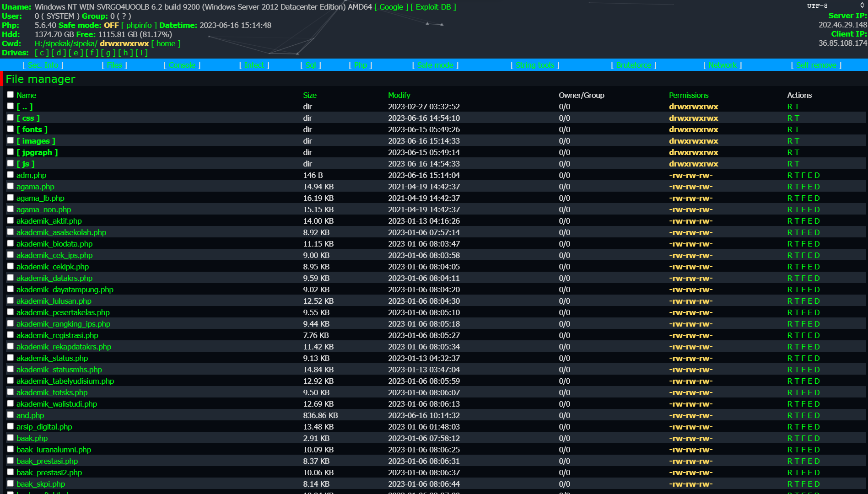Viewport: 868px width, 494px height.
Task: Click permissions -rw-rw-rw- of adm.php
Action: pyautogui.click(x=691, y=175)
